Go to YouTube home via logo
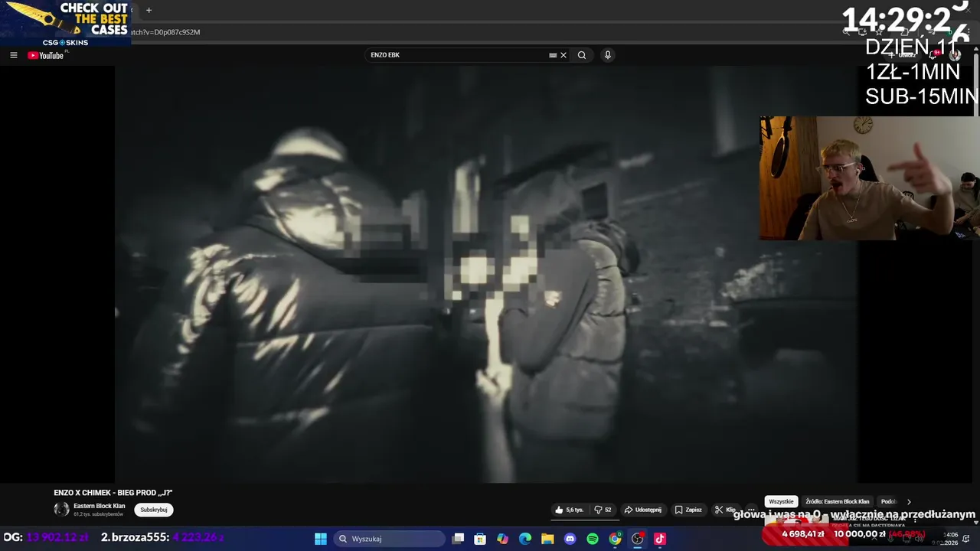The width and height of the screenshot is (980, 551). tap(46, 55)
